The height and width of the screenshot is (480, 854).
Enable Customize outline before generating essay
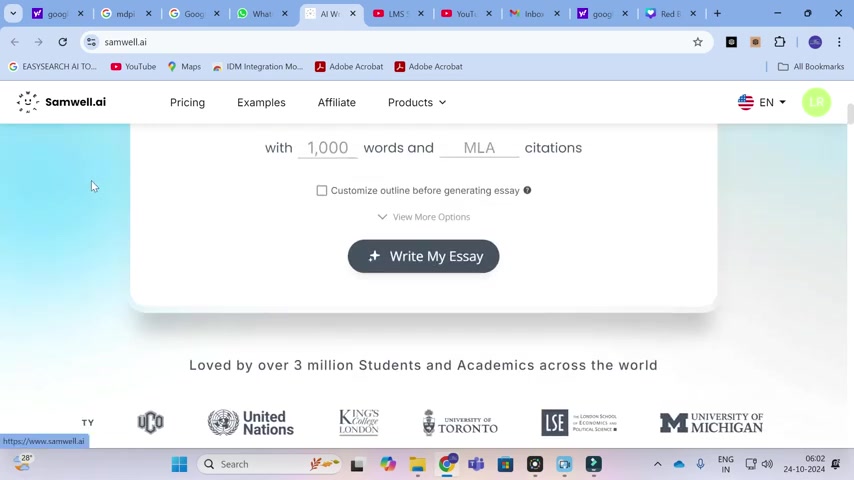(x=322, y=191)
